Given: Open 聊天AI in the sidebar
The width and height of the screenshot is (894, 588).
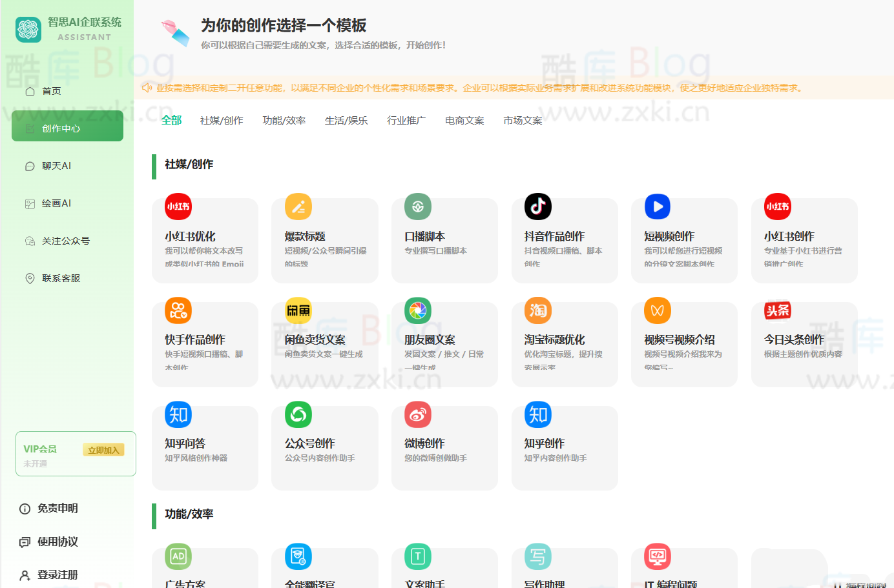Looking at the screenshot, I should (67, 166).
